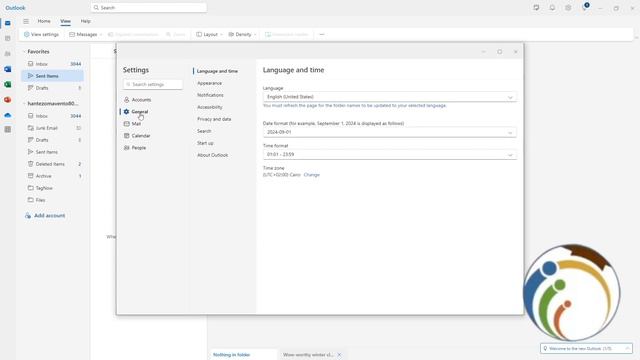
Task: Launch Word from the left app rail
Action: click(7, 69)
